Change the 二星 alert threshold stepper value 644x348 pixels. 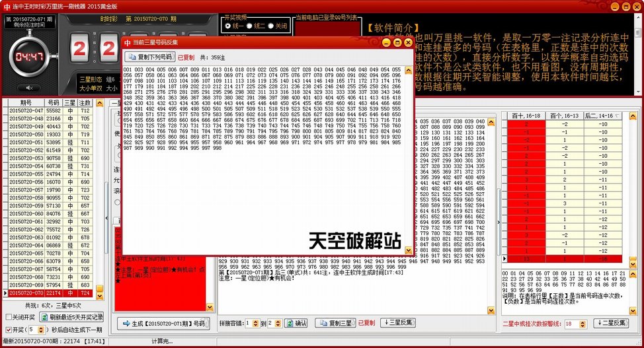pos(584,324)
